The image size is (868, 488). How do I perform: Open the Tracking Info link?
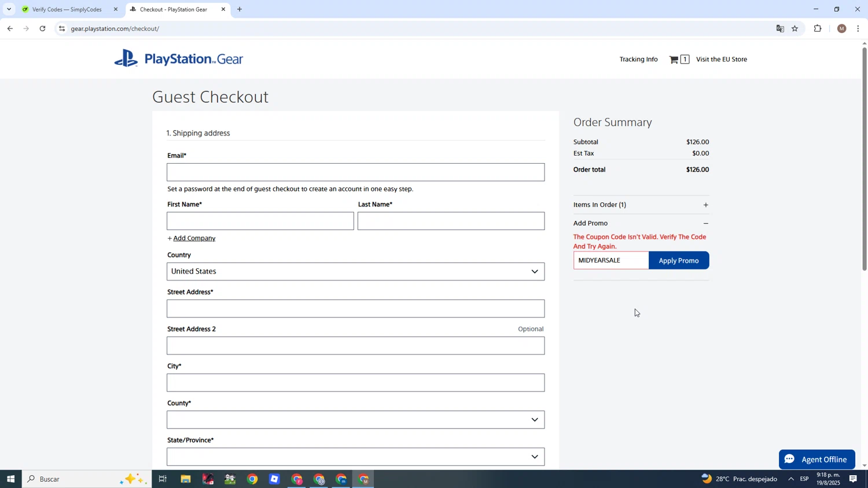coord(638,59)
